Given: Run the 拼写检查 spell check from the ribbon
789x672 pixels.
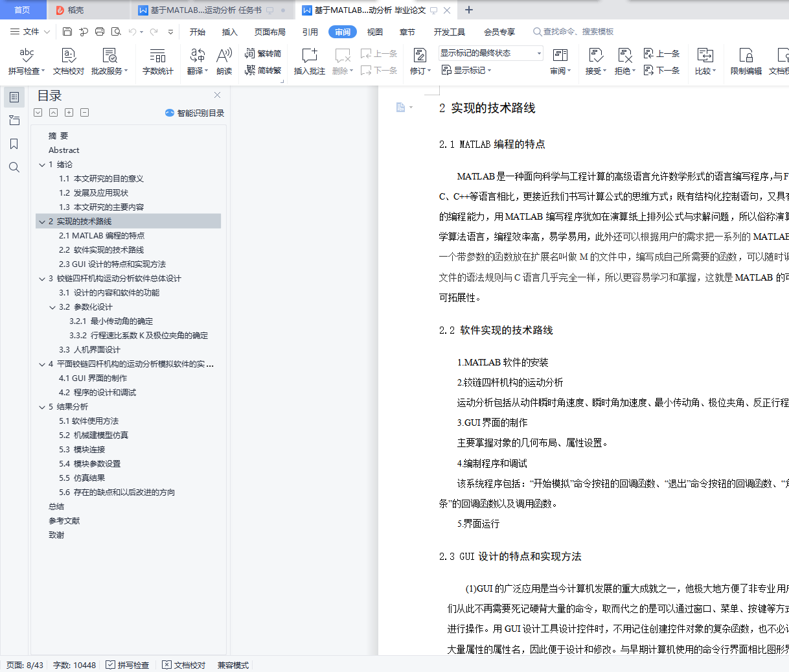Looking at the screenshot, I should 27,62.
